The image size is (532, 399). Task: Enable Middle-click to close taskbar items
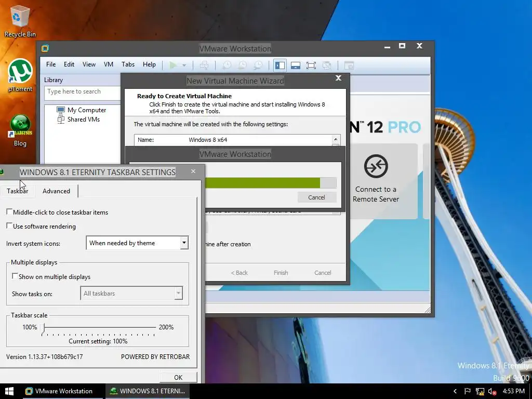point(9,212)
